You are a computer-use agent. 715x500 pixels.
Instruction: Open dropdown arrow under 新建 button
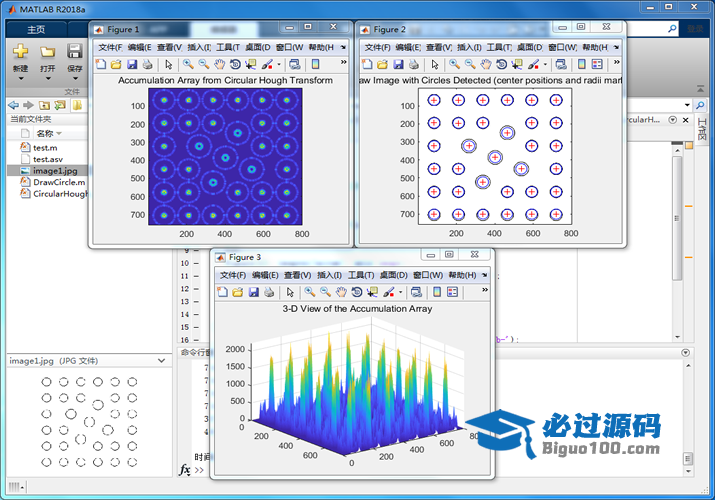(21, 78)
